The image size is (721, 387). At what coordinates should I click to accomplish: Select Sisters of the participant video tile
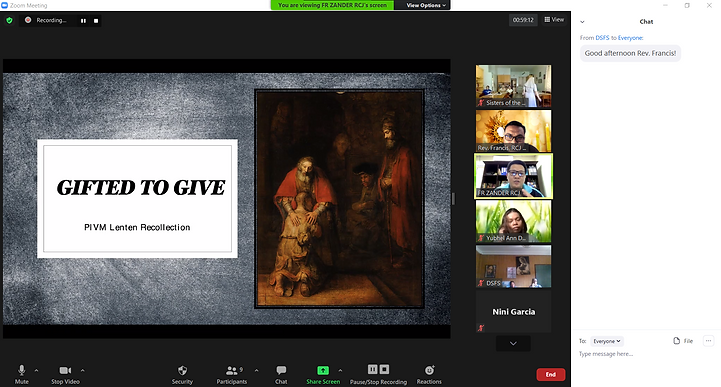[x=514, y=86]
